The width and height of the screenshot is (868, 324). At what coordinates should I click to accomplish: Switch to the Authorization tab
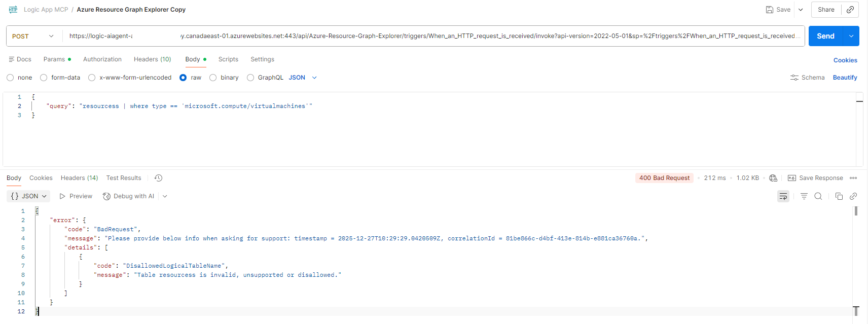(x=102, y=59)
